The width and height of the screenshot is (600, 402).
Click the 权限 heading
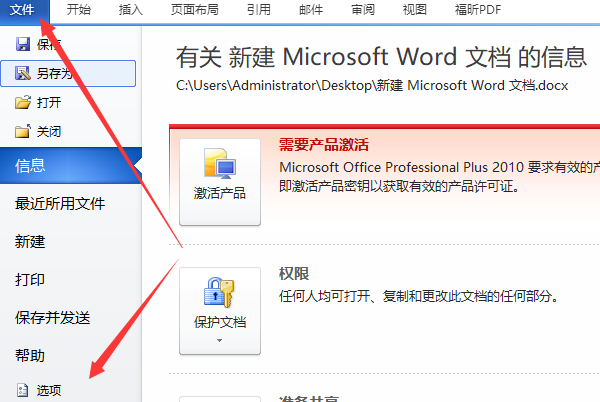294,273
